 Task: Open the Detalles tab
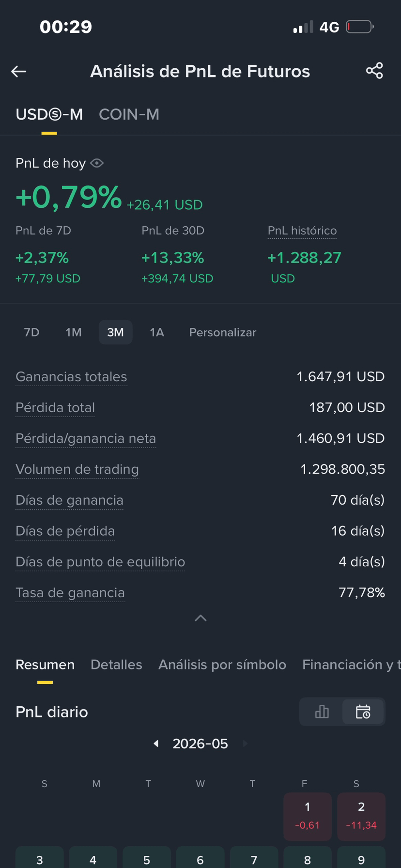tap(116, 665)
